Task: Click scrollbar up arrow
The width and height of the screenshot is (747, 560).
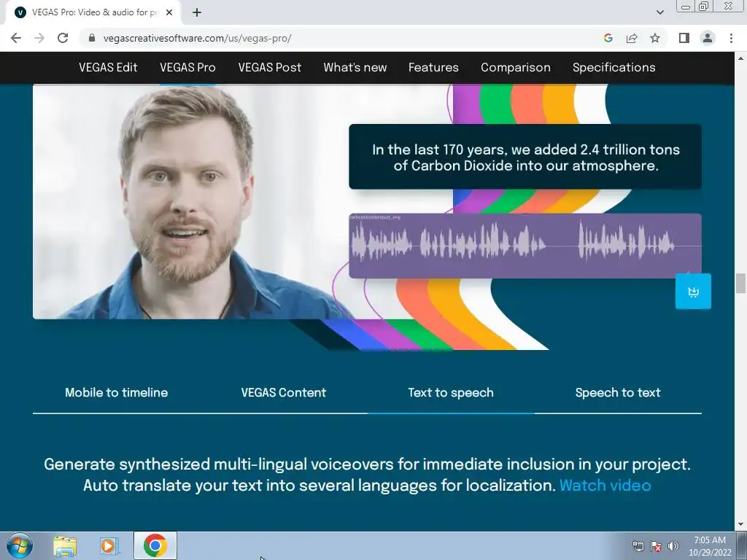Action: pos(740,58)
